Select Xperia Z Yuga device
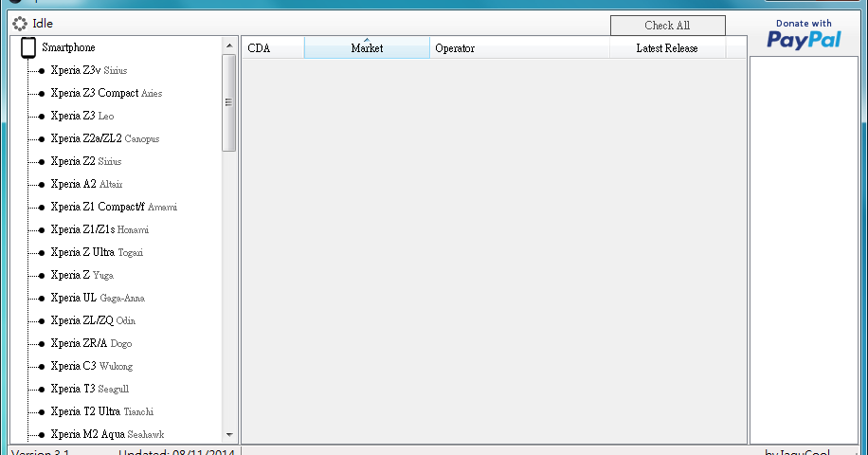 point(81,275)
